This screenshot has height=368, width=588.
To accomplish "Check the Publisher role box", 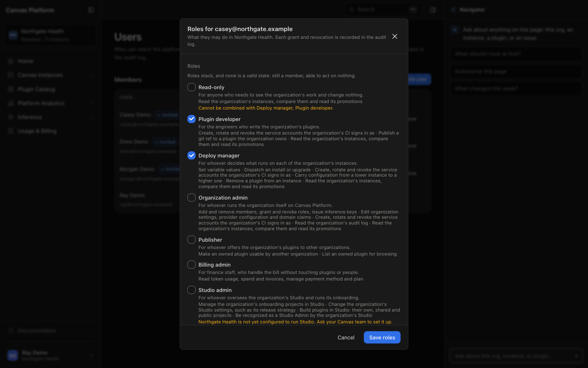I will pos(192,240).
